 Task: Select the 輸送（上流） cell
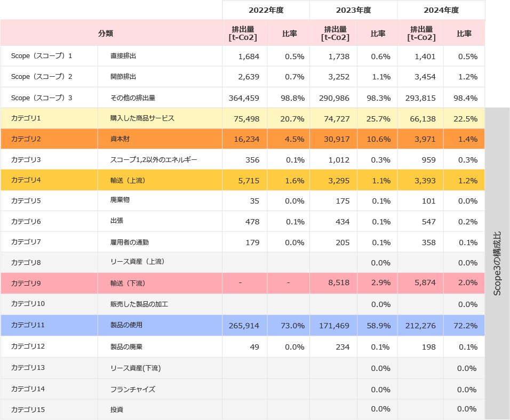point(128,181)
